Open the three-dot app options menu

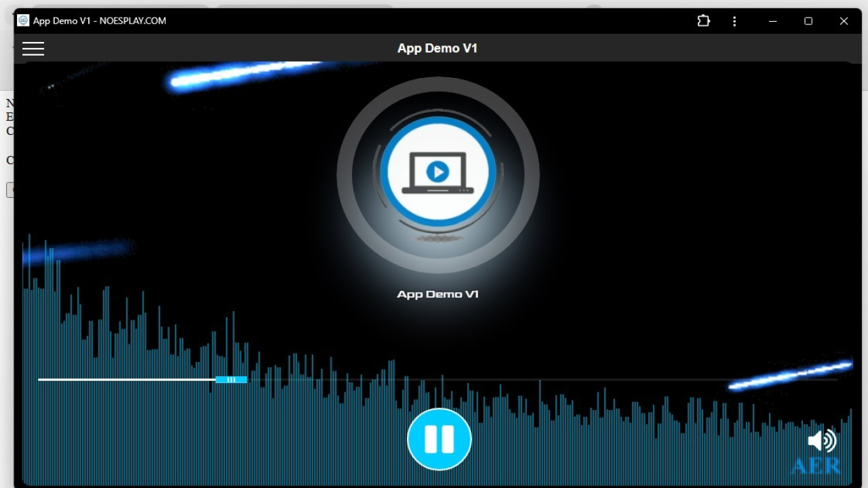[x=734, y=21]
